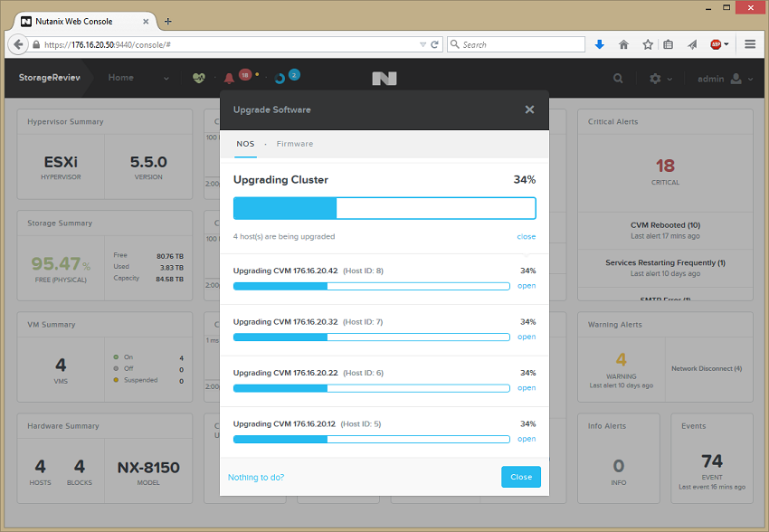Viewport: 769px width, 532px height.
Task: Click the progress bar for Host ID: 5
Action: coord(372,440)
